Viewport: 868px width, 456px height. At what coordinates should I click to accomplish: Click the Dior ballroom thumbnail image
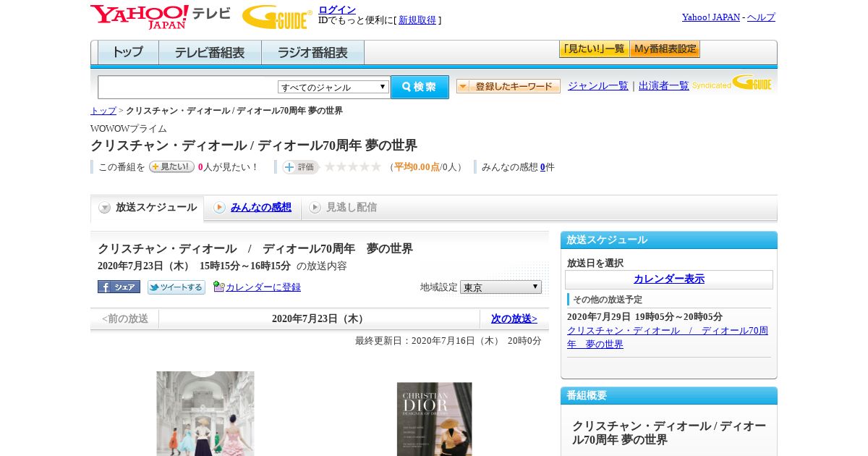point(205,413)
